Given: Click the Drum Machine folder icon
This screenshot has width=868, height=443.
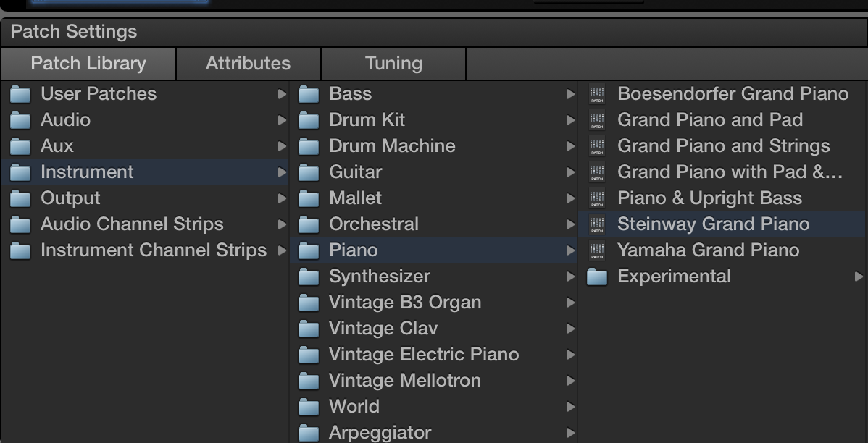Looking at the screenshot, I should pyautogui.click(x=309, y=146).
